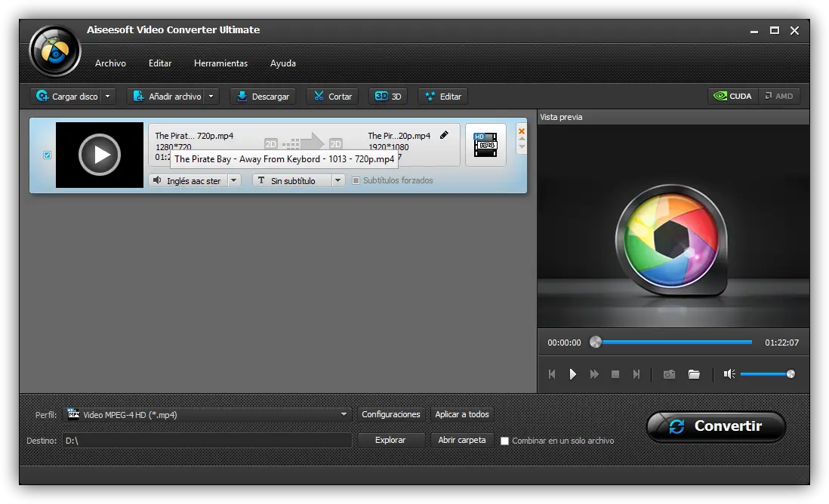The height and width of the screenshot is (504, 829).
Task: Click the preview seek slider handle
Action: pos(595,342)
